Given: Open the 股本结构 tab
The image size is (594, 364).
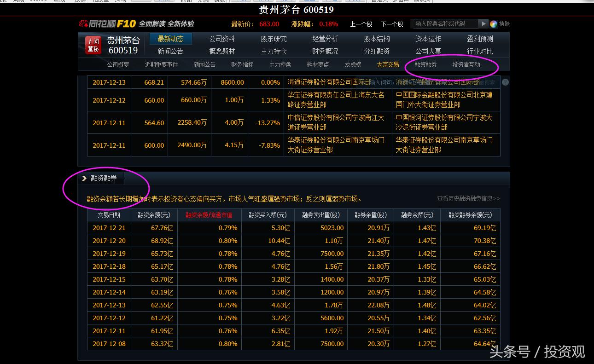Looking at the screenshot, I should tap(377, 39).
